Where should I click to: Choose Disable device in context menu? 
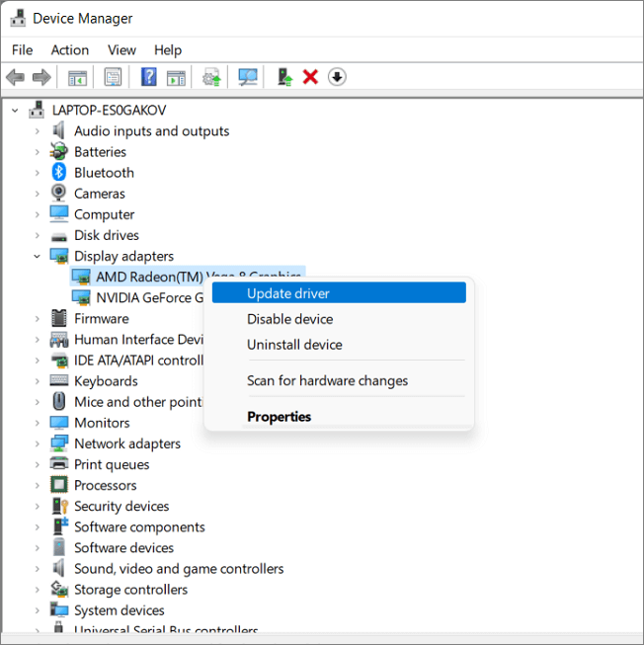point(339,319)
